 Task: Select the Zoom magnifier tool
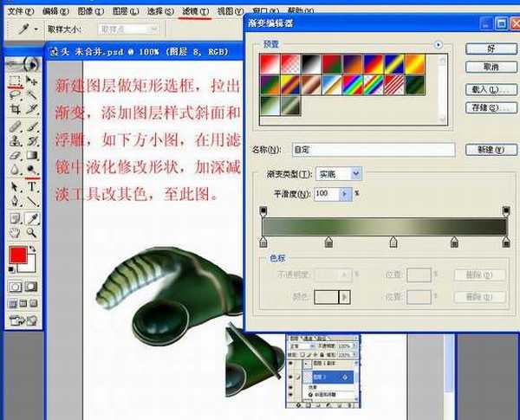click(32, 233)
